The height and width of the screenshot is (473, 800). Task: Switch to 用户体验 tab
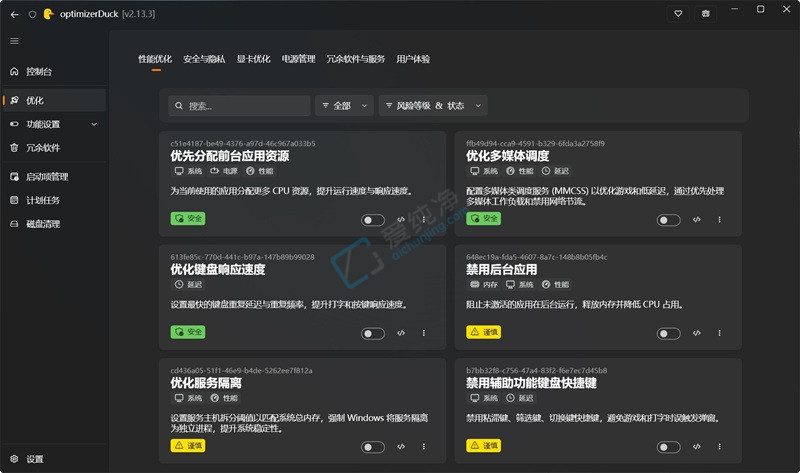(x=413, y=59)
